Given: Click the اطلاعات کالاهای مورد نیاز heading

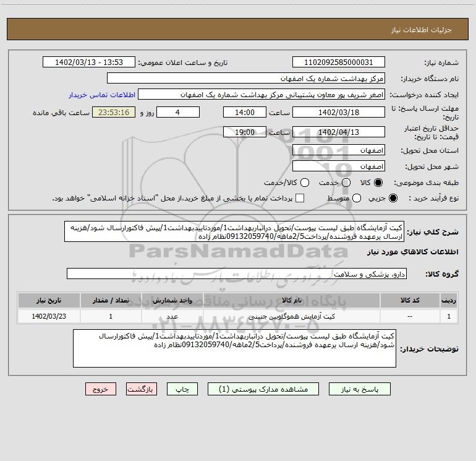Looking at the screenshot, I should coord(412,252).
